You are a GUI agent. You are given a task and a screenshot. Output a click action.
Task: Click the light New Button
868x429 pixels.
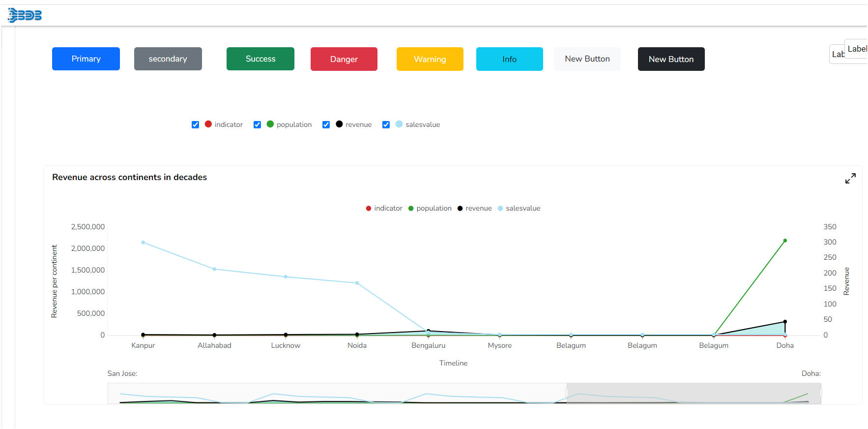pos(587,59)
